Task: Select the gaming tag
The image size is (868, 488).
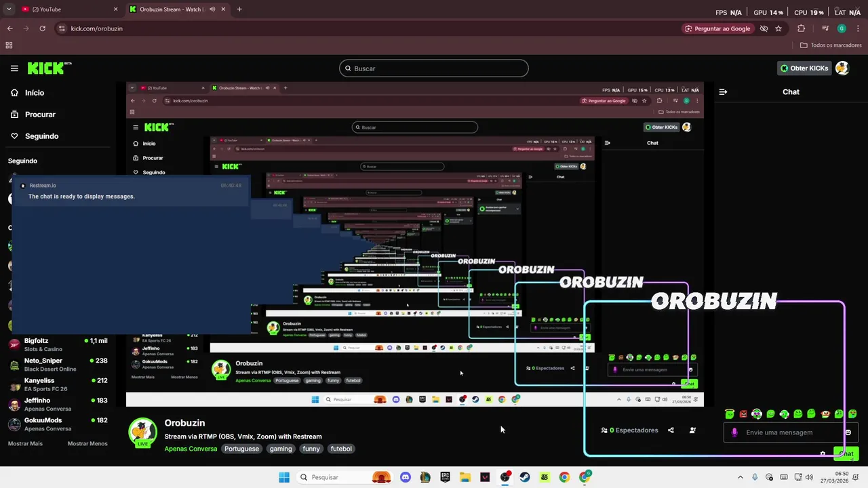Action: pos(280,449)
